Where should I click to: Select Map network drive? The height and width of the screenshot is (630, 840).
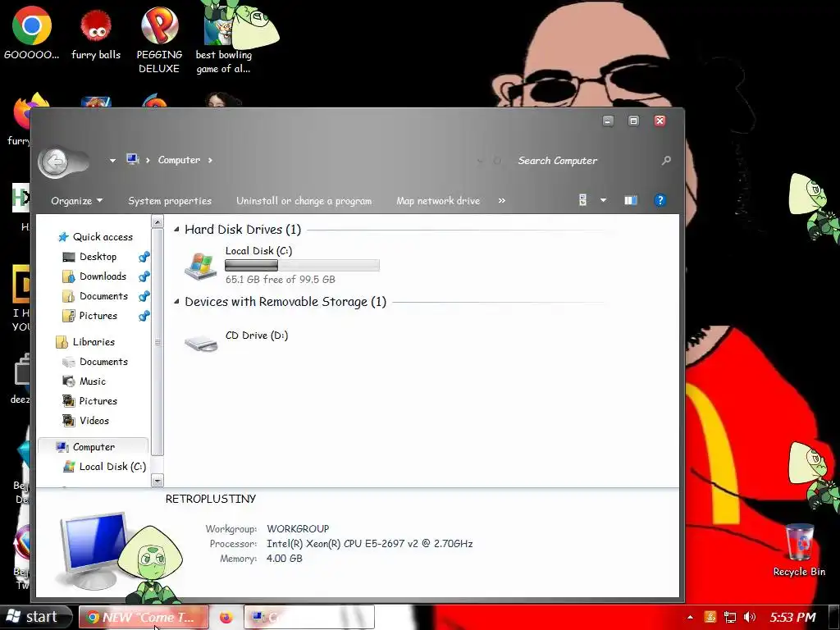(x=438, y=200)
